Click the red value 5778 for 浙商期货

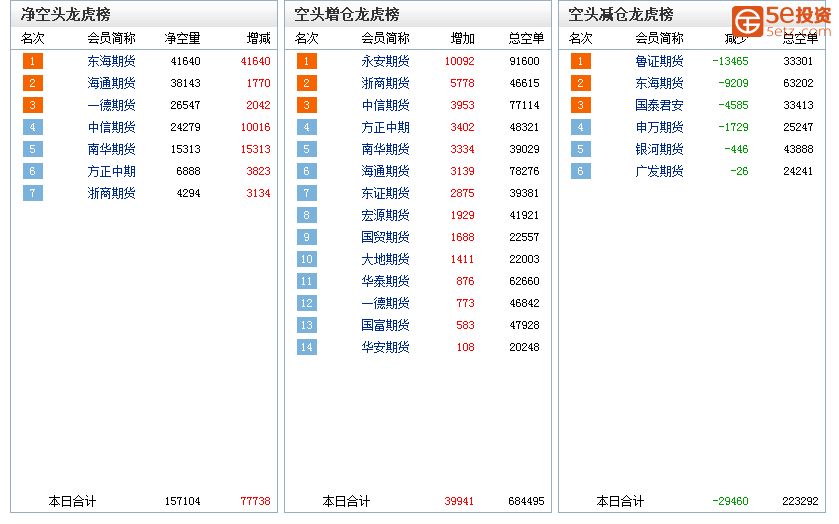(x=462, y=83)
